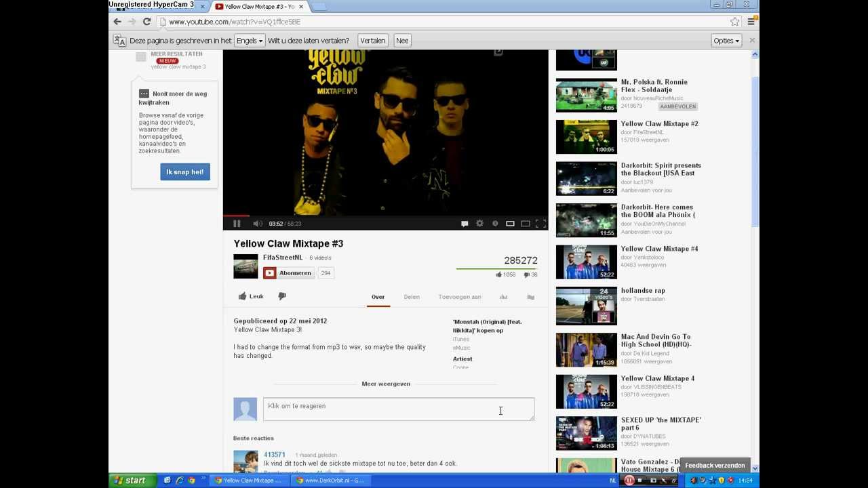Open the Windows Start menu
Image resolution: width=868 pixels, height=488 pixels.
pos(130,481)
